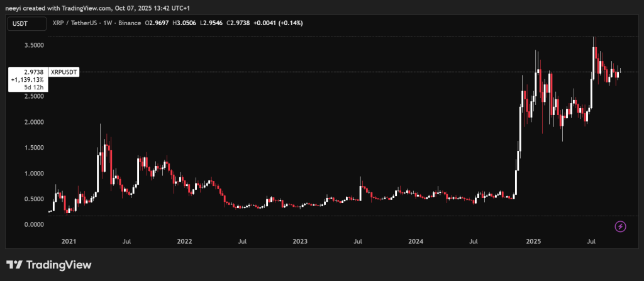Click the 3.5000 price axis label

coord(33,45)
